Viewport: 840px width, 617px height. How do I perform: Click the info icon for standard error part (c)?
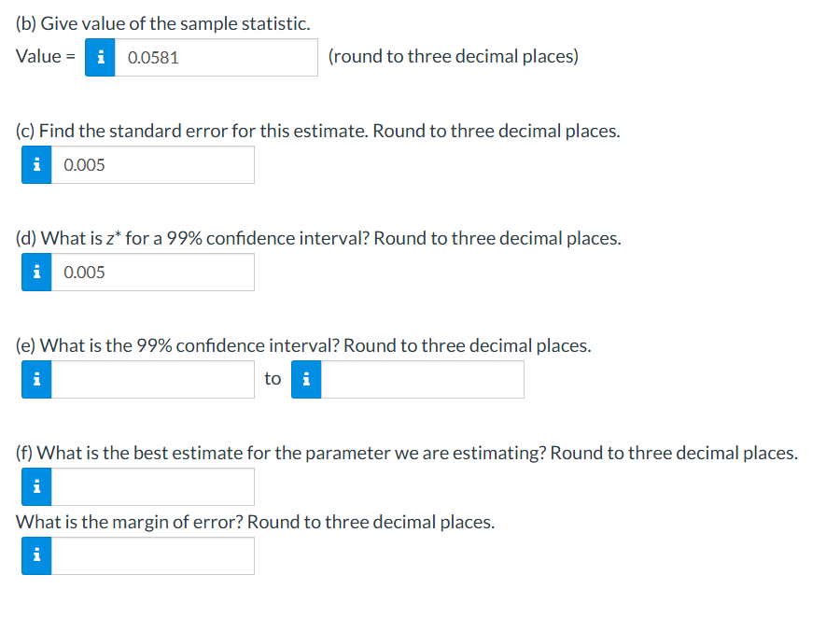coord(36,164)
